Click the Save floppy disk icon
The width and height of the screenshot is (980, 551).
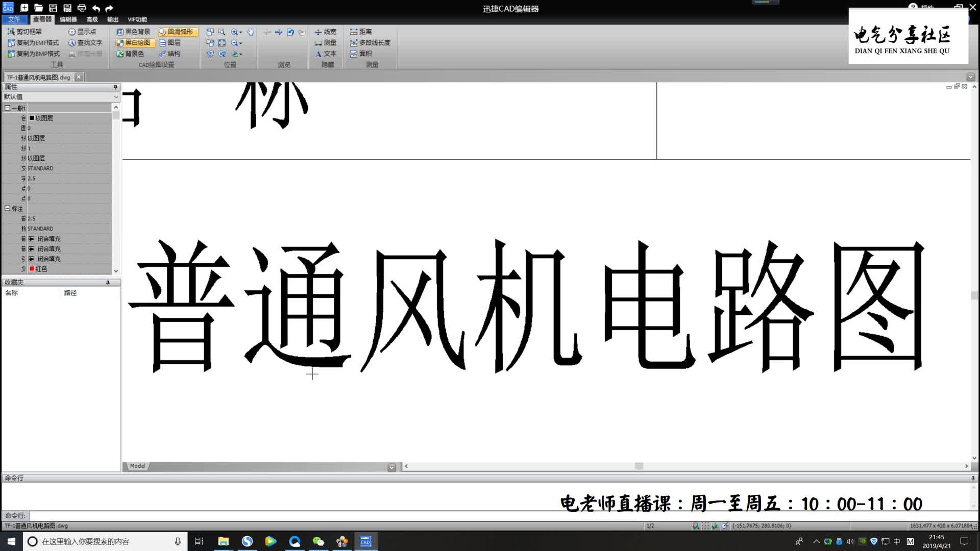click(53, 8)
